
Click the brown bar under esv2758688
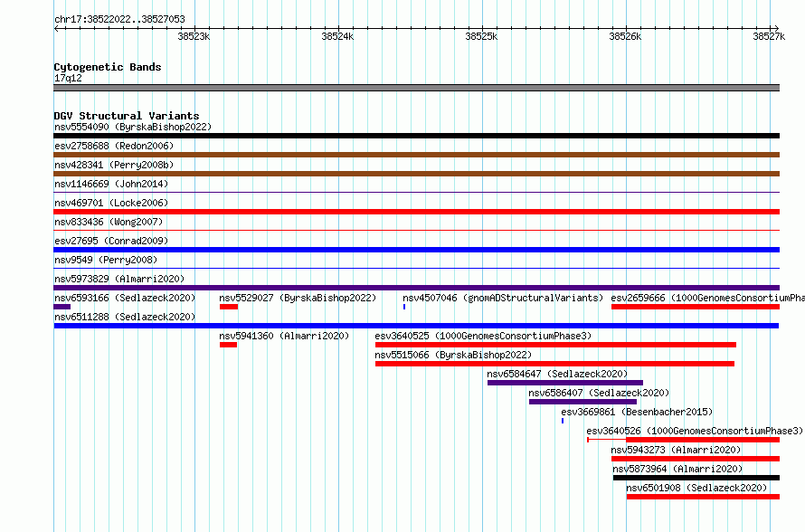pyautogui.click(x=416, y=155)
